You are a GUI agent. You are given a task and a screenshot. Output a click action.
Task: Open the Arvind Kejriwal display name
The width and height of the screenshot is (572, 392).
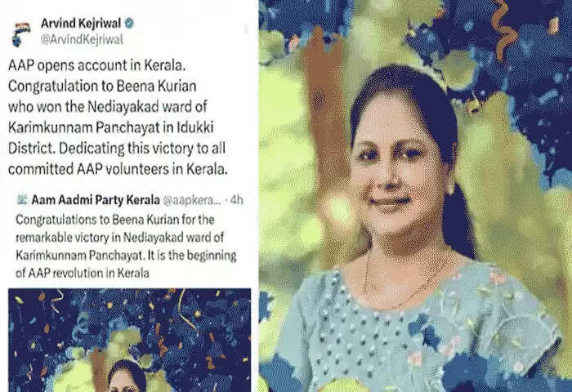coord(81,24)
